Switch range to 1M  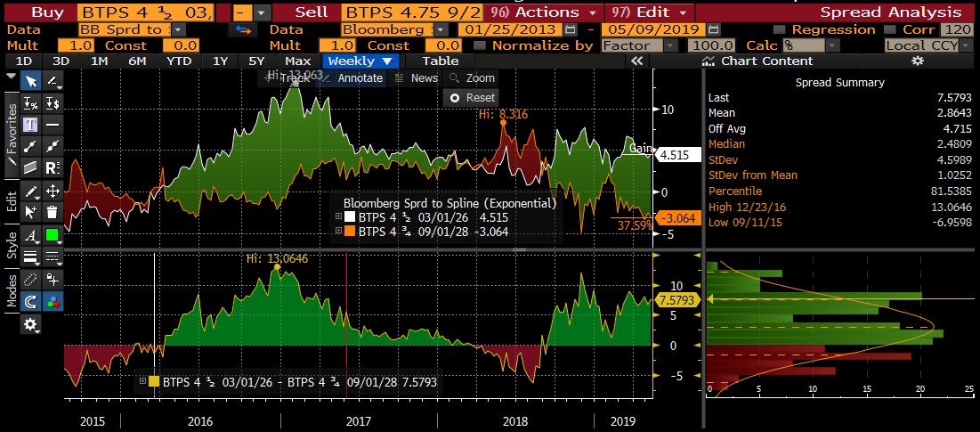(x=100, y=61)
